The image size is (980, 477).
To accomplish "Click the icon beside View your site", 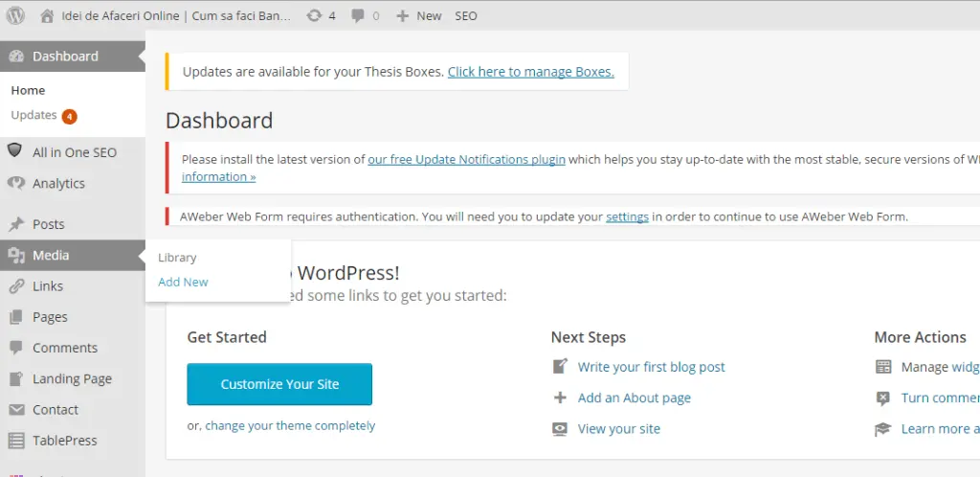I will tap(560, 429).
